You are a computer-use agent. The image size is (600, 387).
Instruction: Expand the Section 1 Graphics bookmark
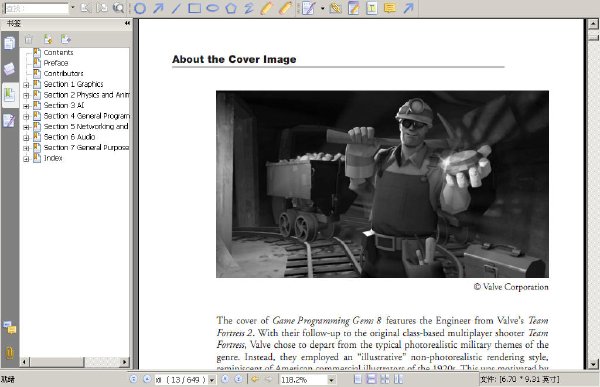tap(26, 85)
